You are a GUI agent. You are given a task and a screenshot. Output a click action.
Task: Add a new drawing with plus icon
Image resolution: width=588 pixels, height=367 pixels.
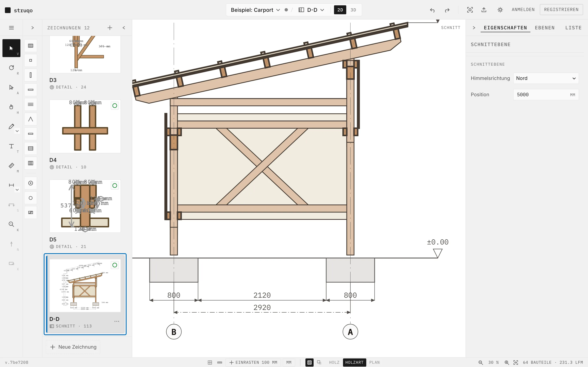click(x=110, y=28)
